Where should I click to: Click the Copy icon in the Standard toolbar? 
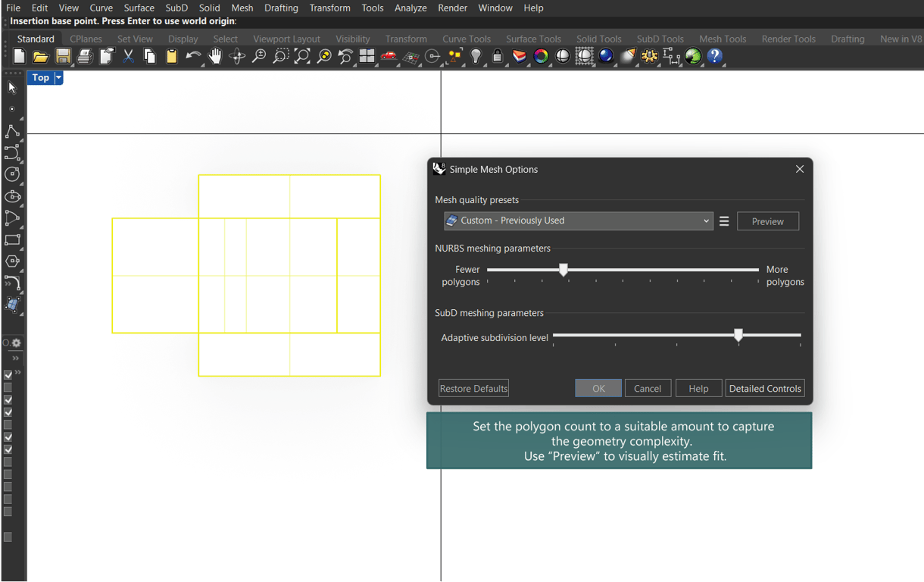click(150, 56)
